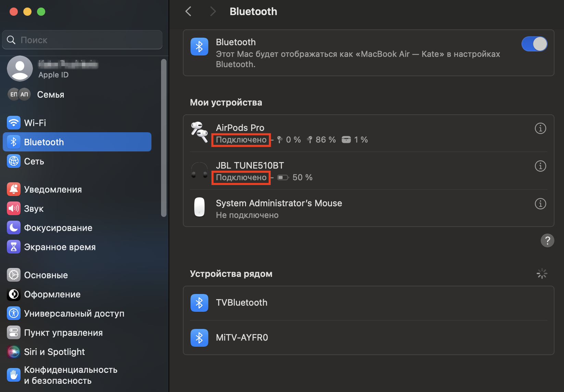The height and width of the screenshot is (392, 564).
Task: Click the Мои устройства heading
Action: (226, 102)
